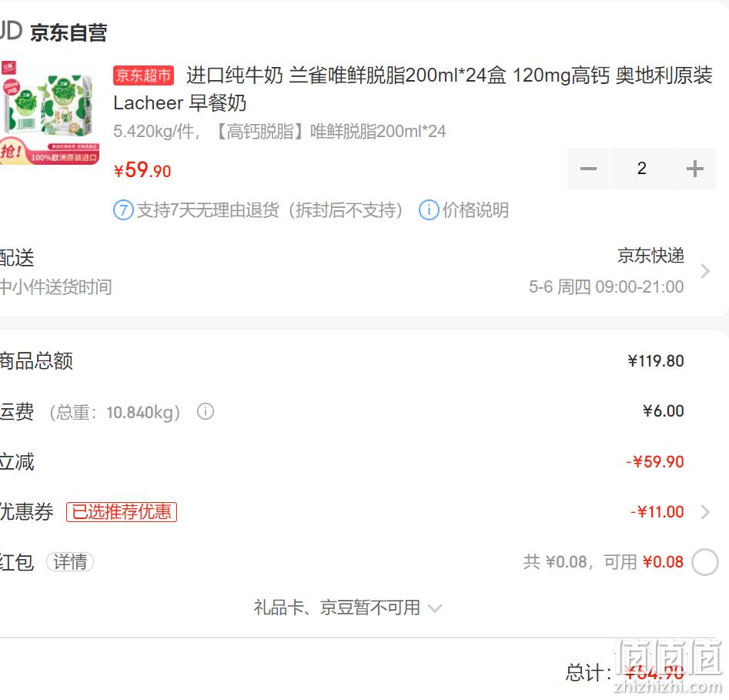729x700 pixels.
Task: Click the 立减 amount -¥59.90
Action: (655, 462)
